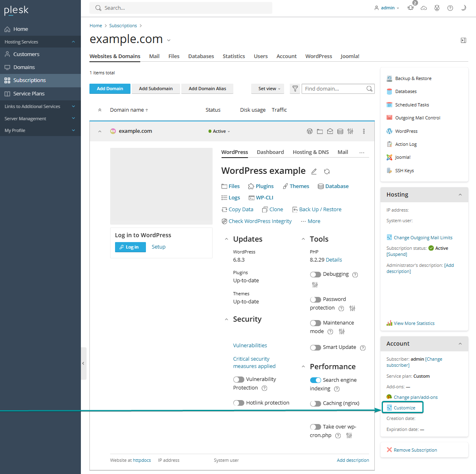Open the Set view dropdown
476x474 pixels.
269,89
